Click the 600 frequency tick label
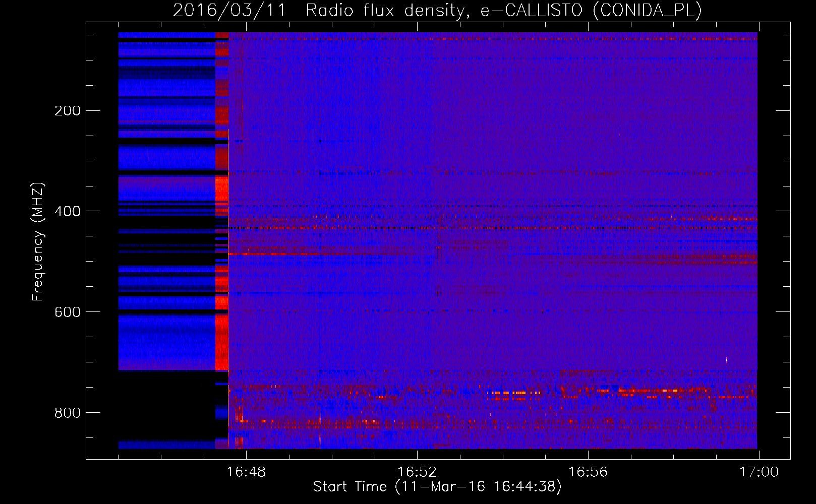 click(68, 312)
